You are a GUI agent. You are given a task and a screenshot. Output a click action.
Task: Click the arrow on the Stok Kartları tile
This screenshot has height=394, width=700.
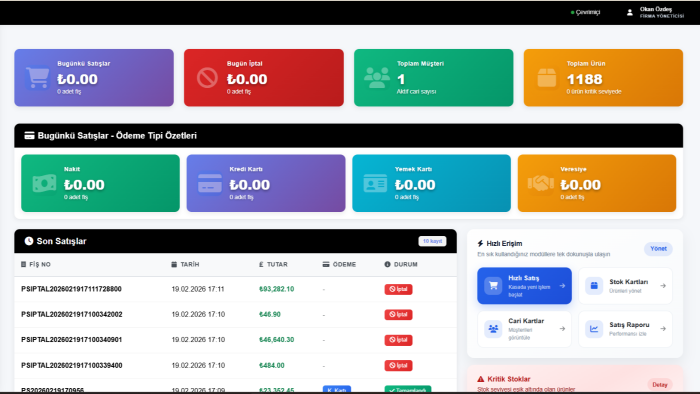tap(663, 286)
